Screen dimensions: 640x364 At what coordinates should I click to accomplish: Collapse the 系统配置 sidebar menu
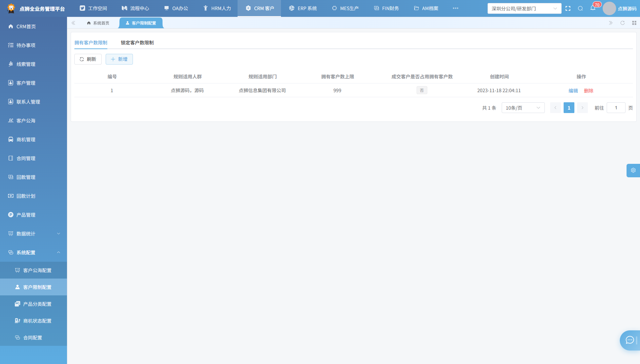33,253
